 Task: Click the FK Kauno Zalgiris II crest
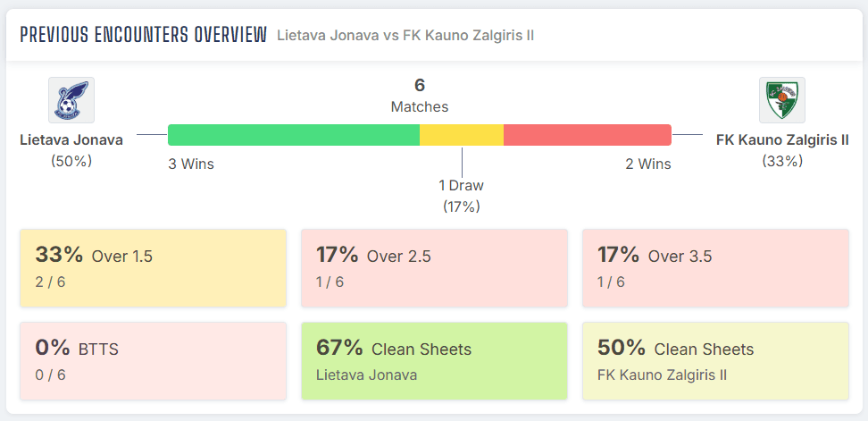[782, 100]
